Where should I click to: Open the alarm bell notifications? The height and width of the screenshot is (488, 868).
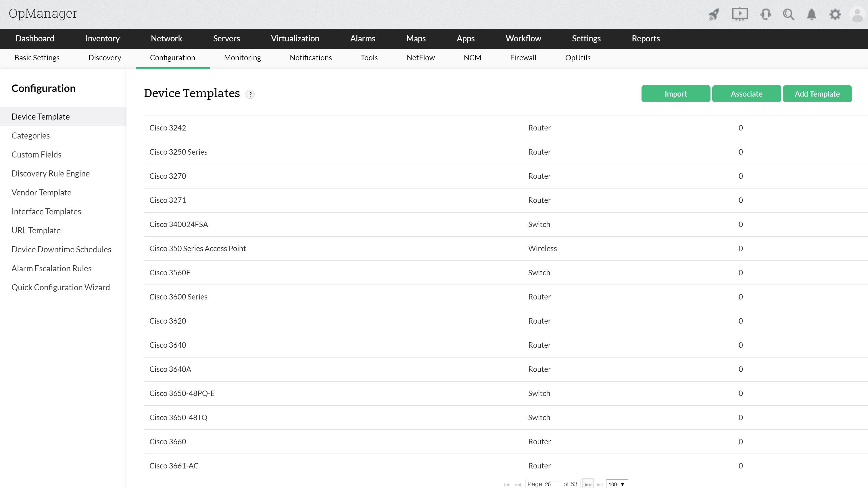point(811,14)
